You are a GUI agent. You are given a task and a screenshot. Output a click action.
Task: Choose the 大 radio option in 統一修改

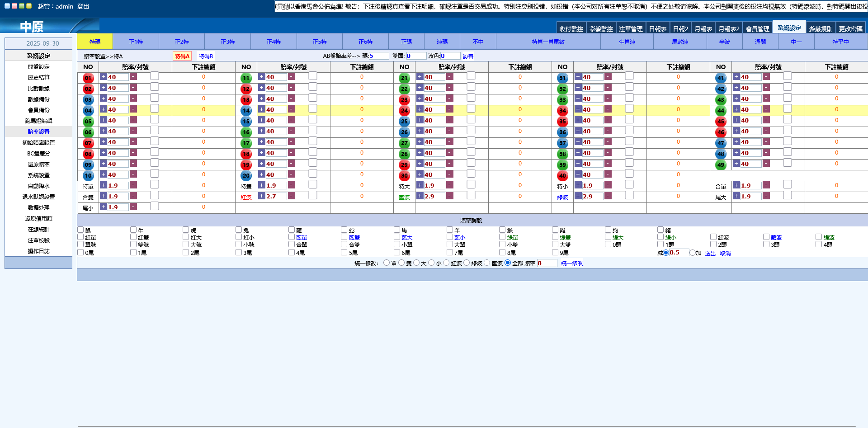coord(416,263)
